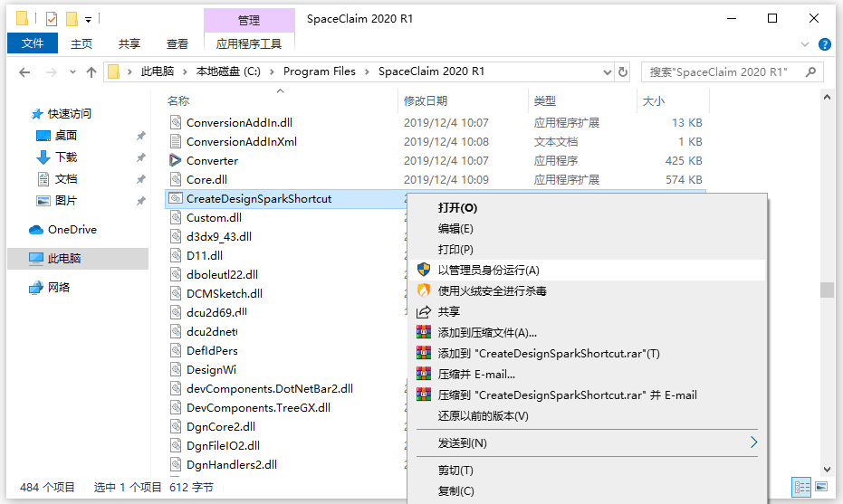Sort by the 类型 column header

(544, 101)
